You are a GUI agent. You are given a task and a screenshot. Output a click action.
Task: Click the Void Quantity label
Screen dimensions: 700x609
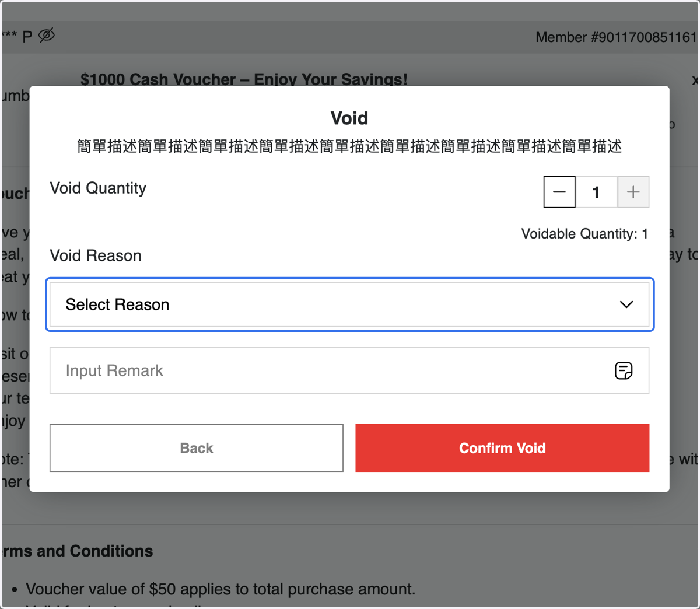click(x=98, y=188)
